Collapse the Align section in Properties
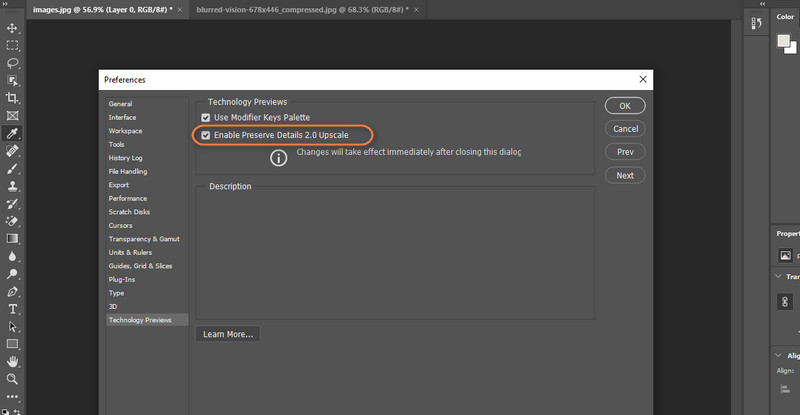 coord(780,355)
